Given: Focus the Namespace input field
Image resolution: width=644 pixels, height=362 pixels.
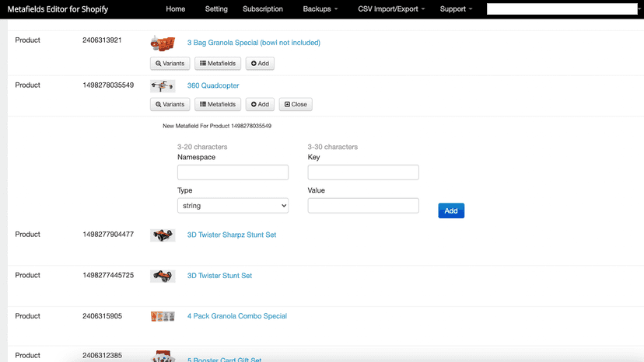Looking at the screenshot, I should pyautogui.click(x=233, y=172).
